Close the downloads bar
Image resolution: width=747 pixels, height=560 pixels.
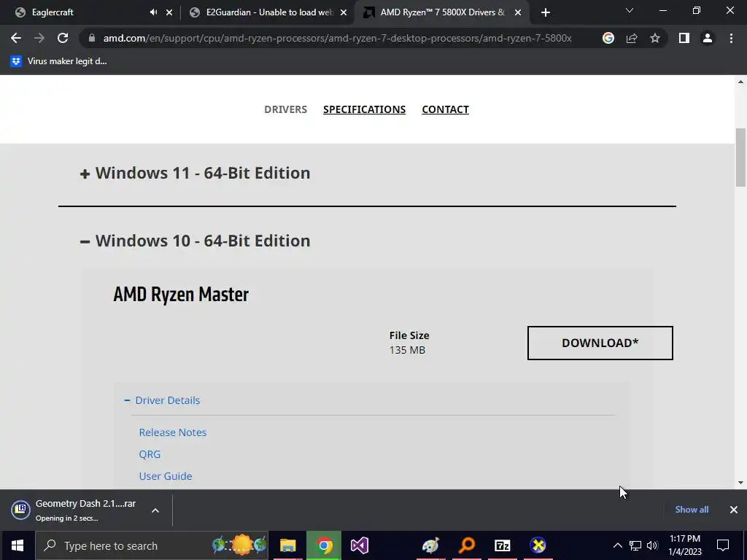tap(734, 510)
